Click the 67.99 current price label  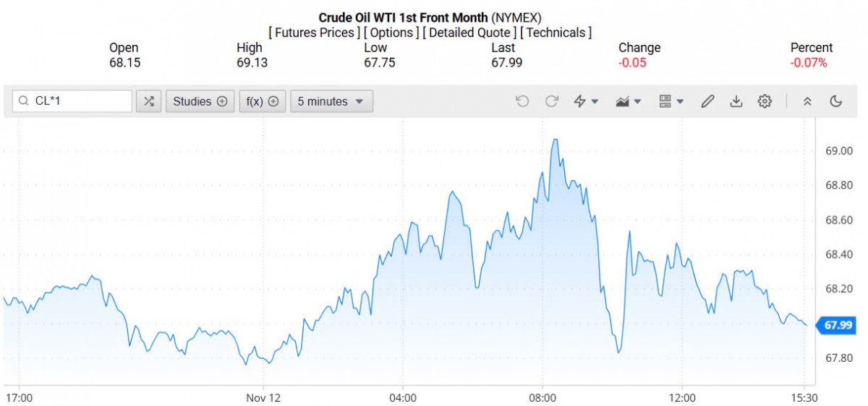point(838,325)
